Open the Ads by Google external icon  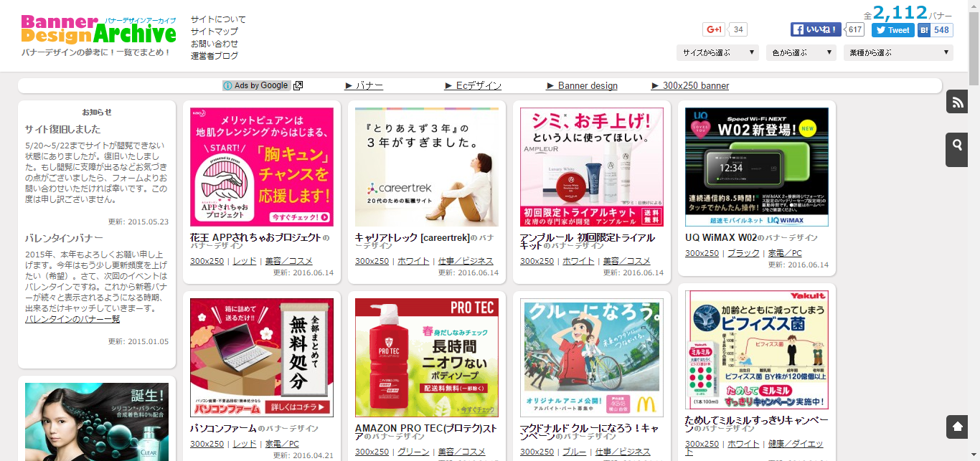pos(298,86)
